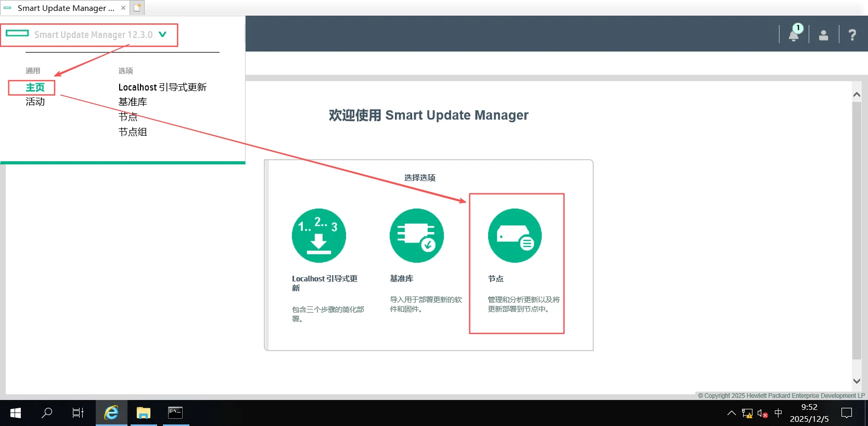868x426 pixels.
Task: Click the 欢迎使用 Smart Update Manager heading
Action: [428, 115]
